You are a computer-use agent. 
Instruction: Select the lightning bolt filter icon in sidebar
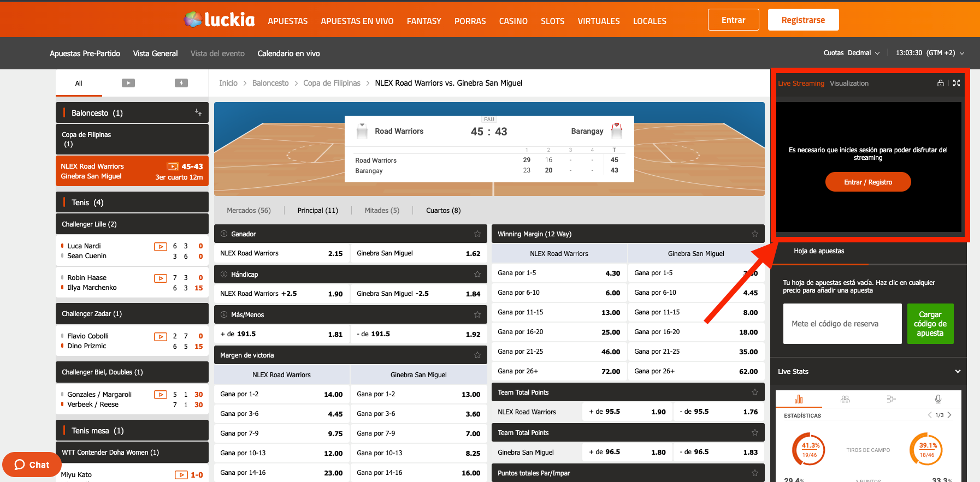point(181,83)
